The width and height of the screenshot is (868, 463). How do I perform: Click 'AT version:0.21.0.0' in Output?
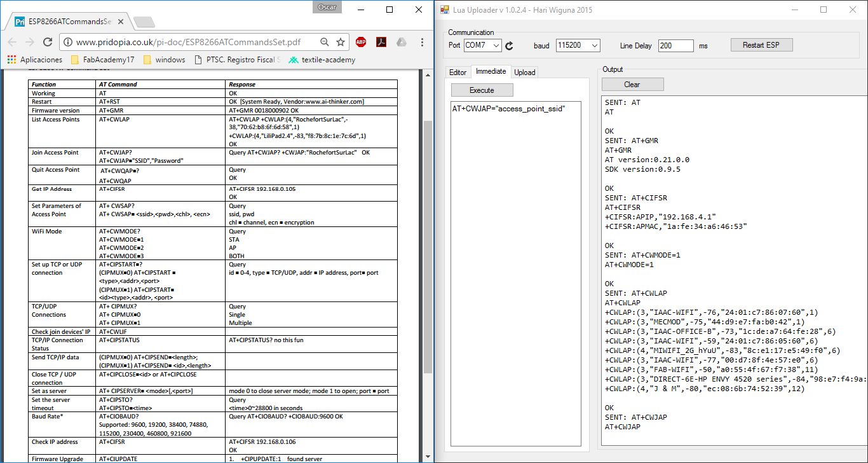pos(647,160)
